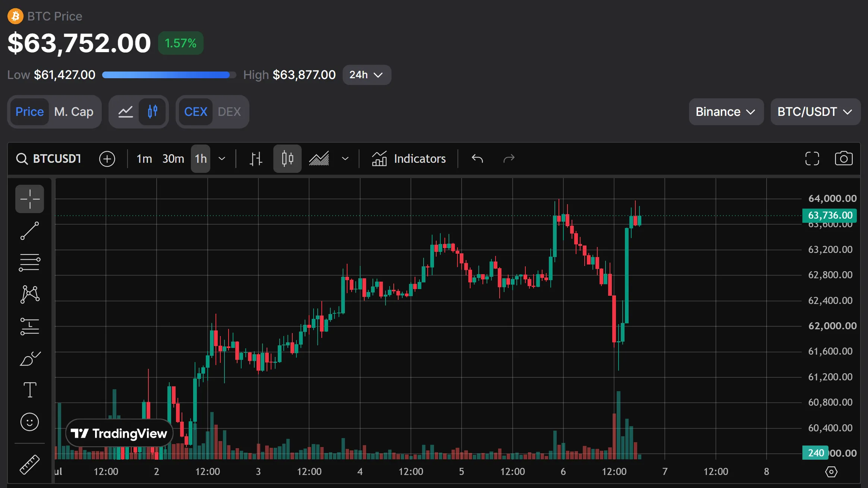Enter fullscreen chart mode
The image size is (868, 488).
[812, 159]
